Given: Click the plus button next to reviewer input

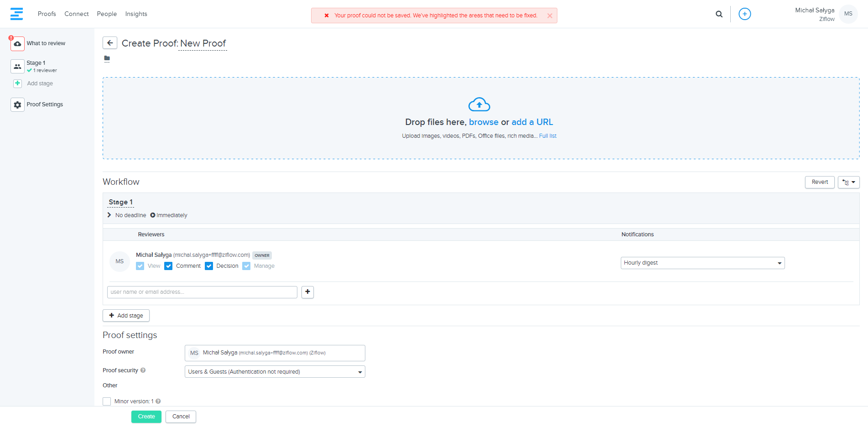Looking at the screenshot, I should tap(307, 292).
